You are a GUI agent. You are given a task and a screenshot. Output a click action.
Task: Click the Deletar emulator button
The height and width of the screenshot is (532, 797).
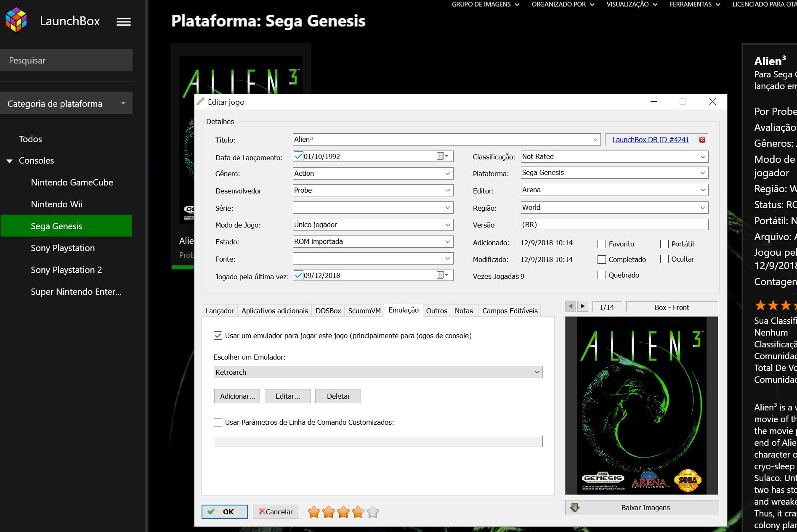(x=338, y=396)
